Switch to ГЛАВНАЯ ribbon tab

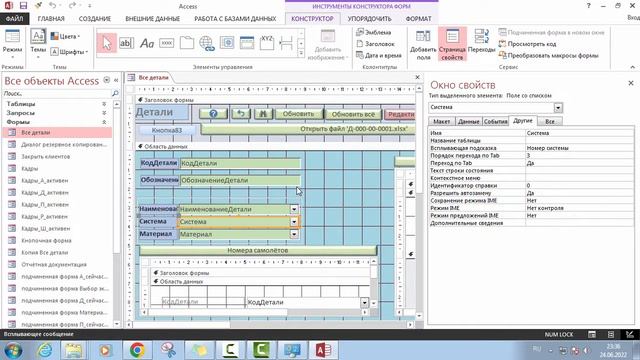point(51,19)
